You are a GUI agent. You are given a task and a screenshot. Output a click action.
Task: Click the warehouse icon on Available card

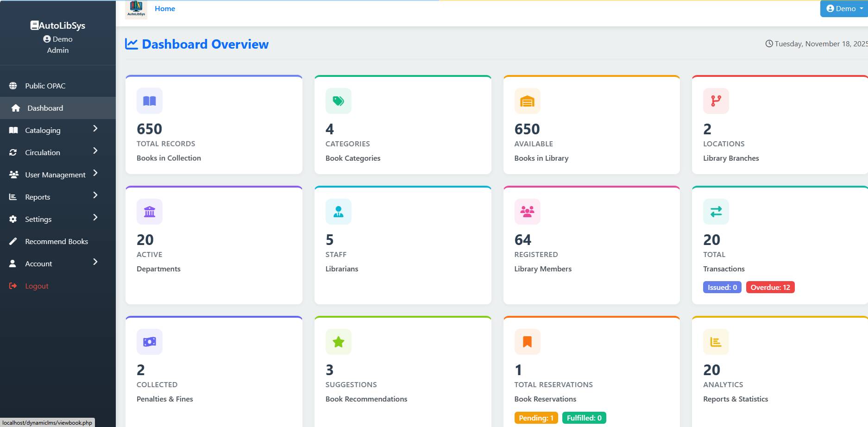pyautogui.click(x=527, y=101)
